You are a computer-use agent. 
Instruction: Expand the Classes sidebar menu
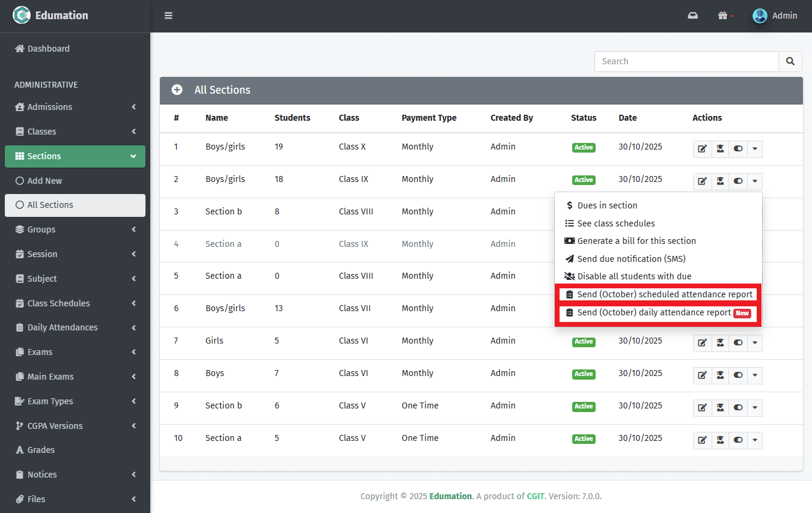coord(75,132)
